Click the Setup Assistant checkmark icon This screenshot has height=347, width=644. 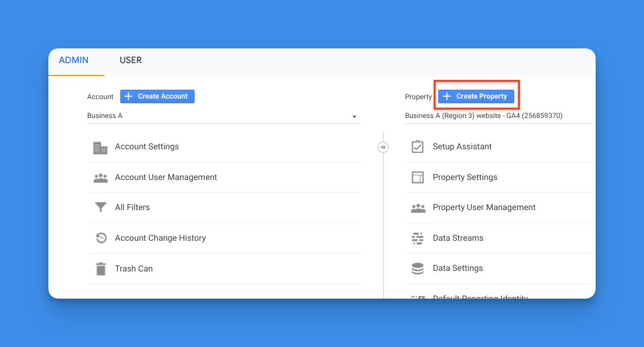point(418,147)
